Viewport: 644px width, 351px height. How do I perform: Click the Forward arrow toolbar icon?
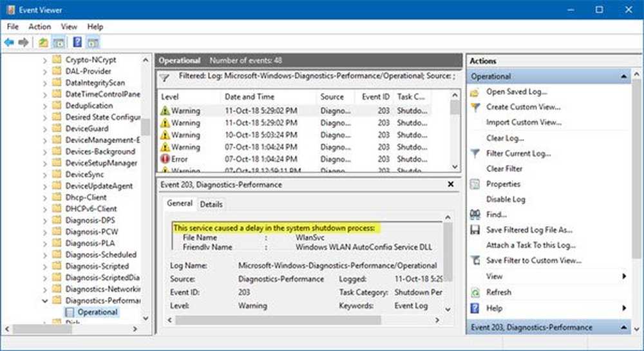(23, 43)
